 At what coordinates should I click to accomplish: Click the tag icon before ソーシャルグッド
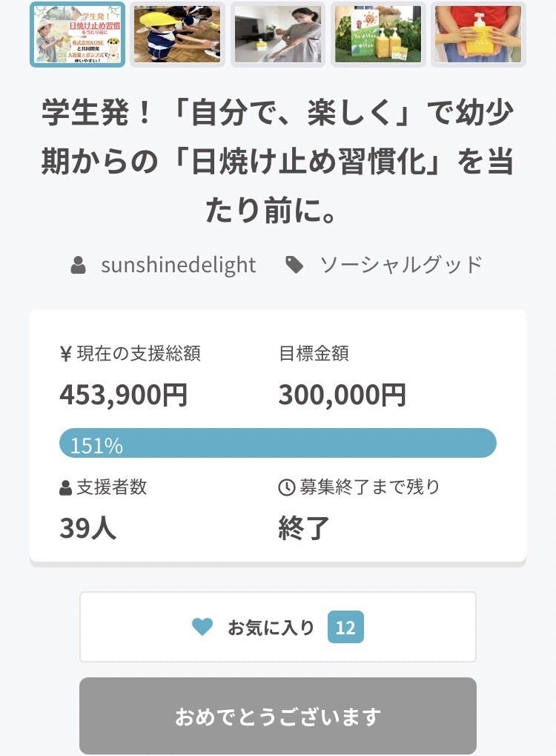(295, 265)
